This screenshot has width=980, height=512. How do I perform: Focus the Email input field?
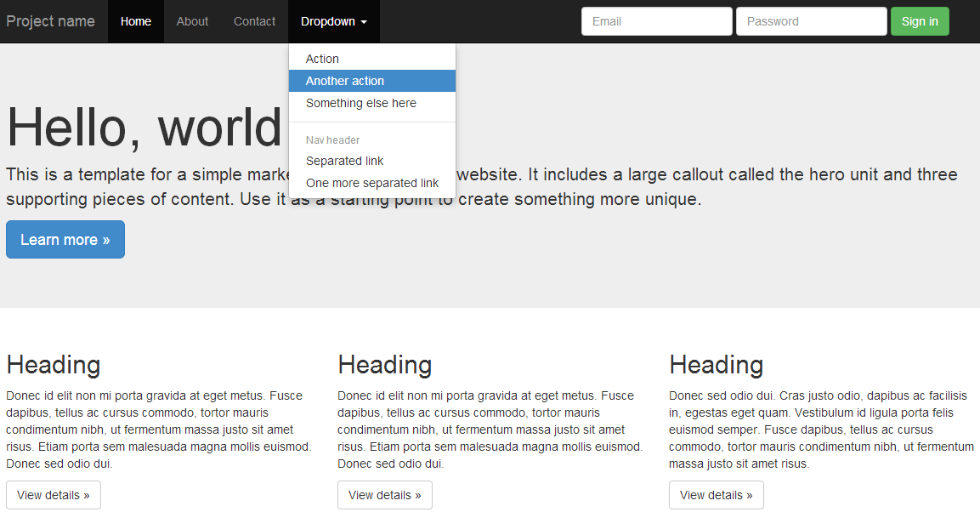click(656, 21)
